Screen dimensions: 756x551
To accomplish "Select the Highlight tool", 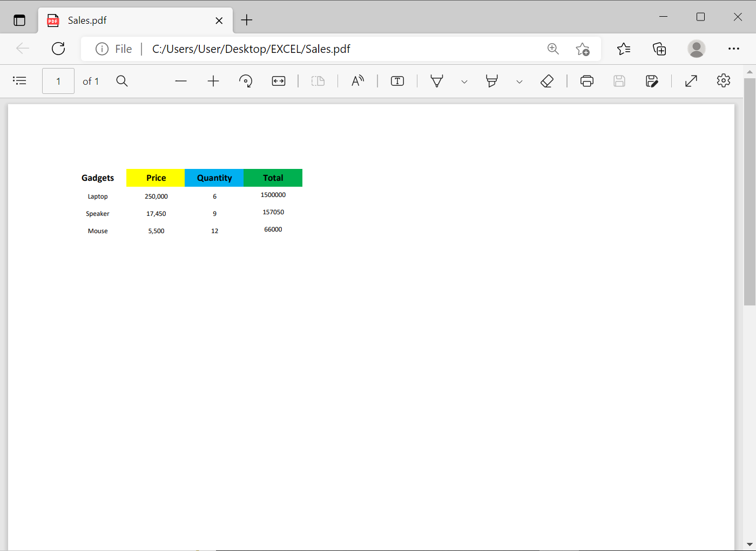I will point(492,81).
